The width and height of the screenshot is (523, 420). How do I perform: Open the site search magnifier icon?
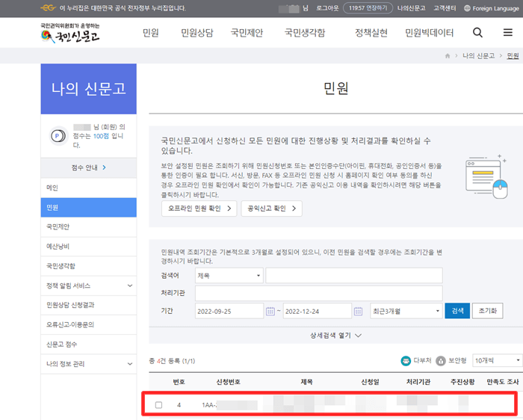(x=477, y=33)
